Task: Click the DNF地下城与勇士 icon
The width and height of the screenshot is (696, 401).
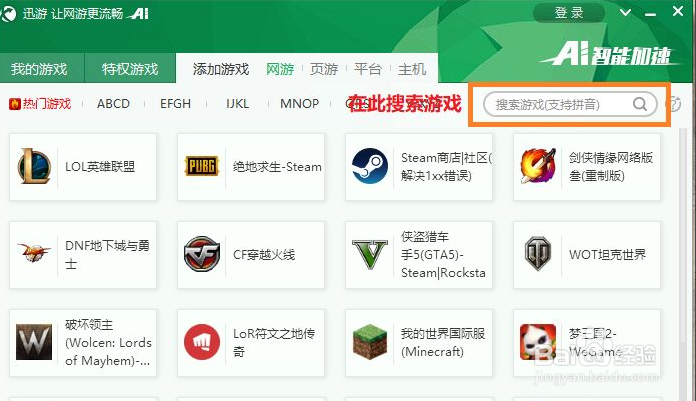Action: pos(34,252)
